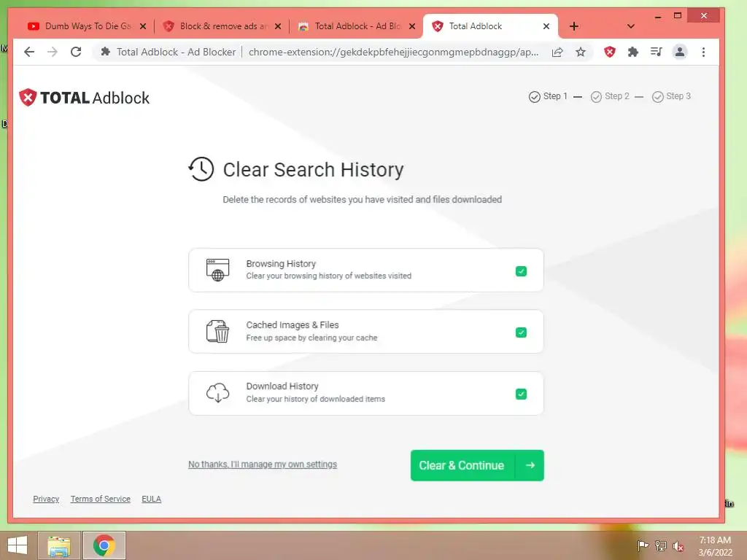Click the share page icon in address bar
Screen dimensions: 747x560
tap(557, 52)
